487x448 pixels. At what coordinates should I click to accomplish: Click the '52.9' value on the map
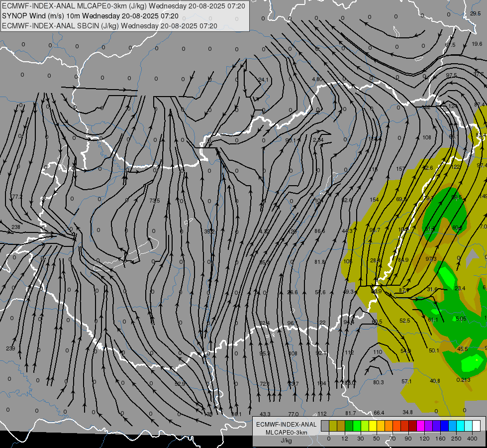(x=180, y=384)
